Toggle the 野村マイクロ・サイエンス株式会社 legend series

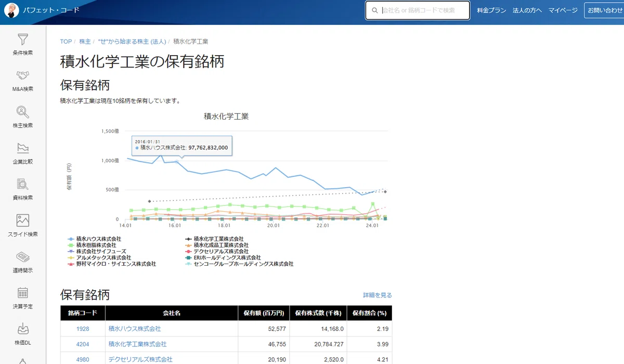pyautogui.click(x=112, y=264)
